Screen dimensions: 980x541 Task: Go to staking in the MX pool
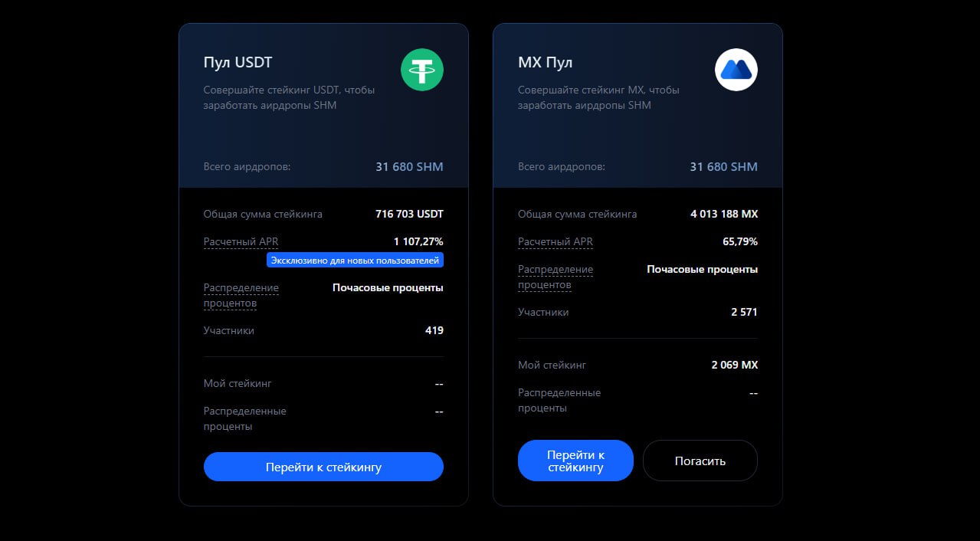point(575,461)
